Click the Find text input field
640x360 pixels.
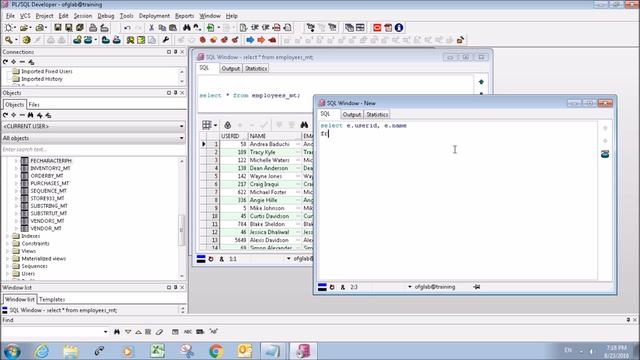click(x=52, y=332)
